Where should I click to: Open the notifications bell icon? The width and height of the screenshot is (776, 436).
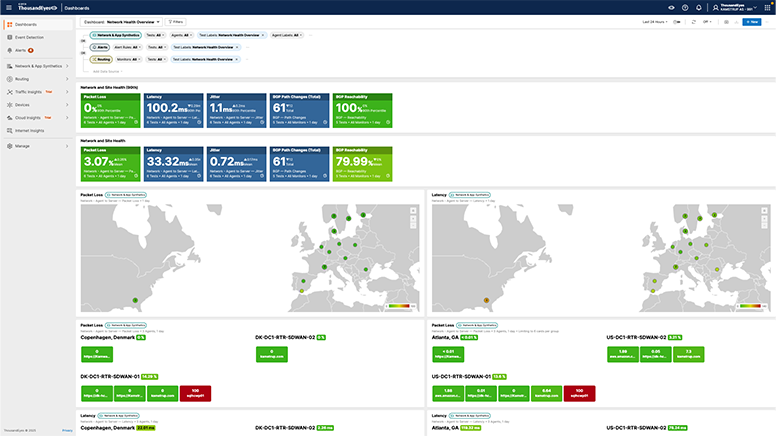click(698, 7)
